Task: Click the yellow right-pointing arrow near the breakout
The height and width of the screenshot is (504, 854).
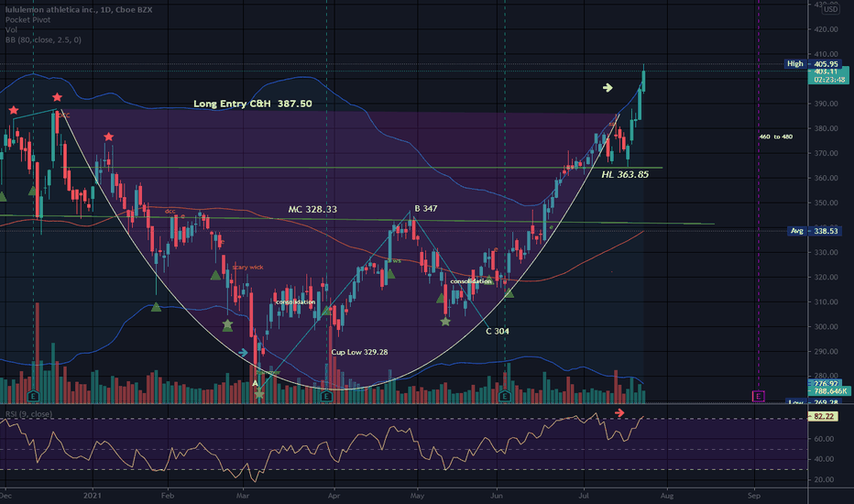Action: pos(608,88)
